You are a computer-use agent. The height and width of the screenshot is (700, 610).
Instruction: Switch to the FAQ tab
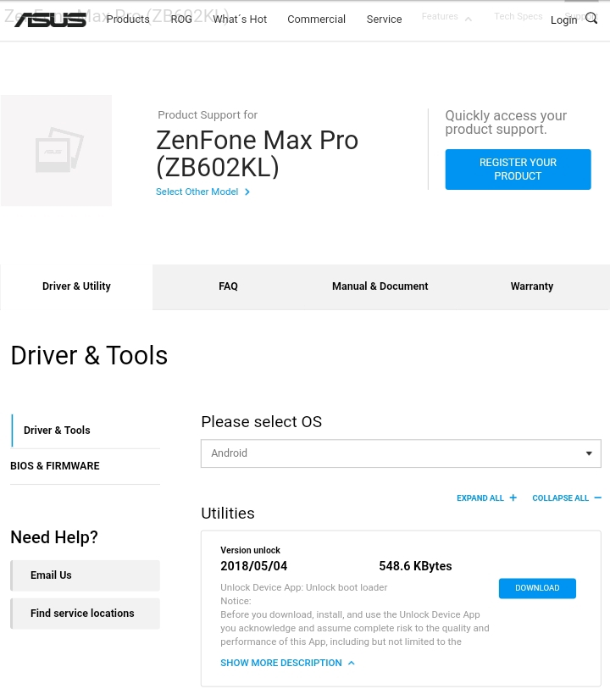(x=228, y=286)
